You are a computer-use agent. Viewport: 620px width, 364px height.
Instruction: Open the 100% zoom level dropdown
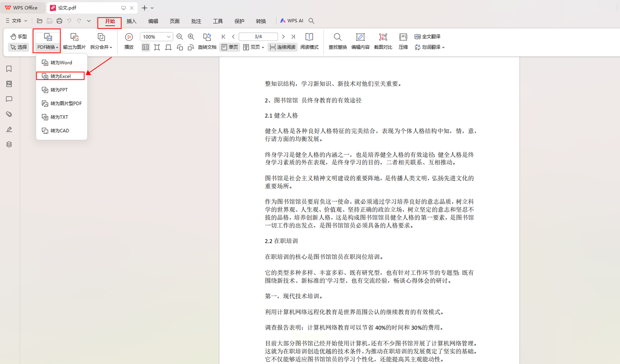coord(168,37)
